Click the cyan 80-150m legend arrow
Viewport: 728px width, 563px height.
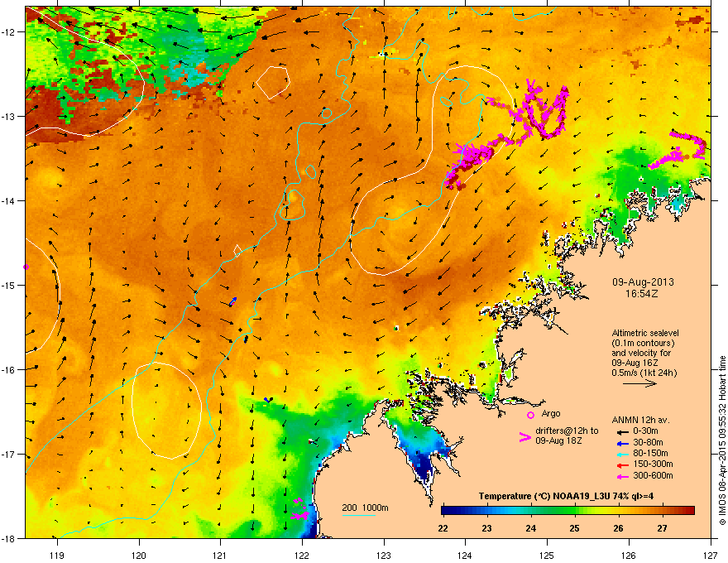(x=622, y=454)
